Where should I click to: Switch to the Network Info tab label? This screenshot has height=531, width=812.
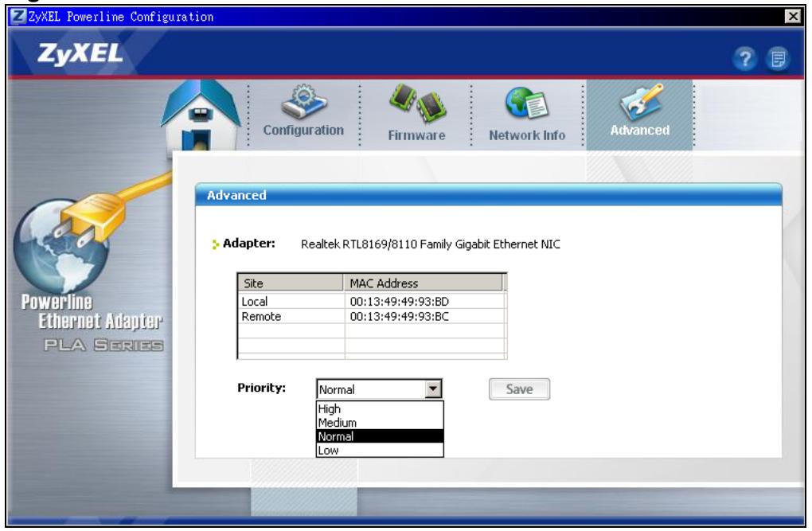(x=527, y=135)
